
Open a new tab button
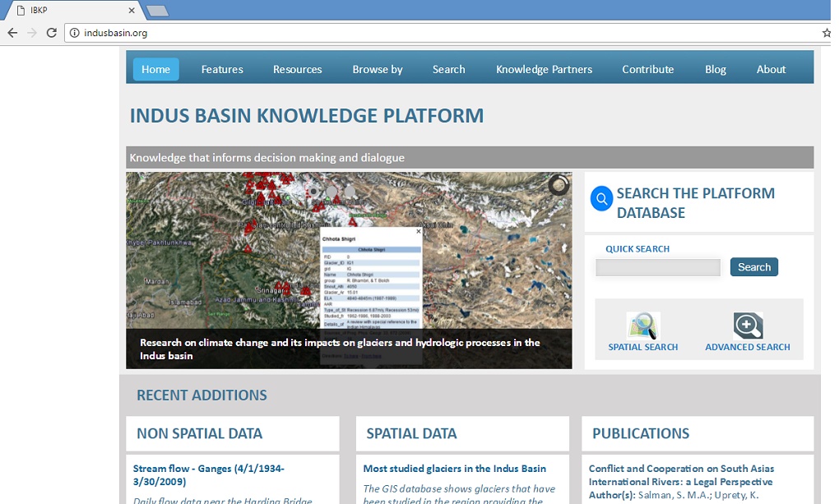[x=157, y=11]
